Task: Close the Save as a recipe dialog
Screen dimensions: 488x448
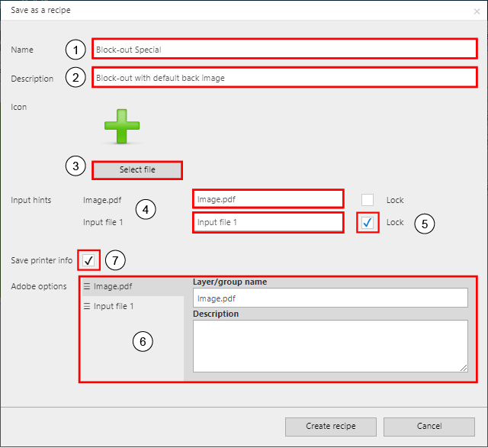Action: pos(477,11)
